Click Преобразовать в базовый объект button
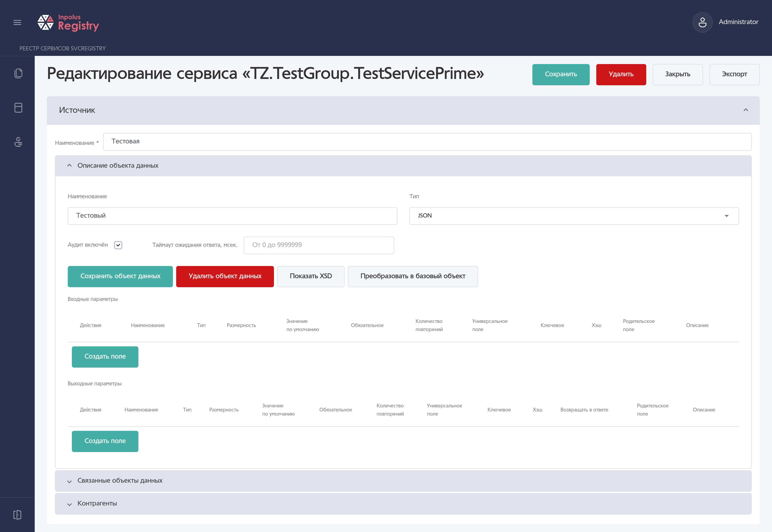Viewport: 772px width, 532px height. (x=413, y=276)
